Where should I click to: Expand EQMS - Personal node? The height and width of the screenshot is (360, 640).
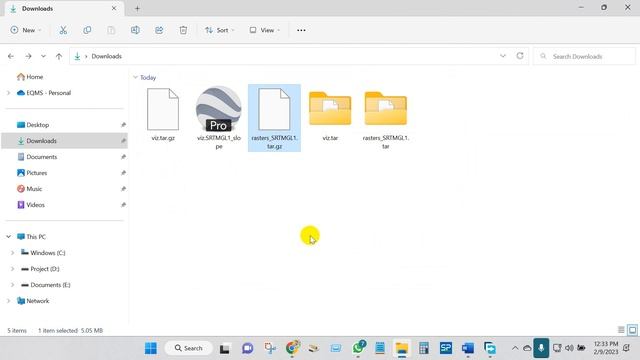point(9,93)
